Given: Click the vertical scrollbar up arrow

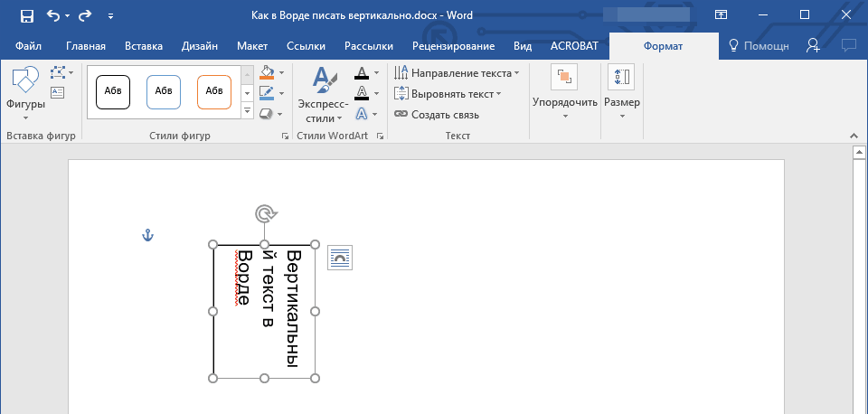Looking at the screenshot, I should click(x=859, y=152).
